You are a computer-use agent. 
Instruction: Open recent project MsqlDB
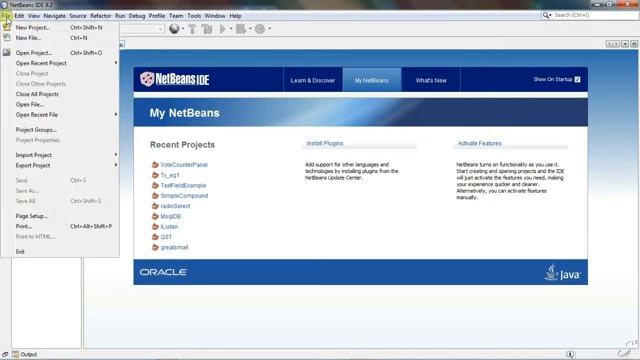pyautogui.click(x=170, y=216)
